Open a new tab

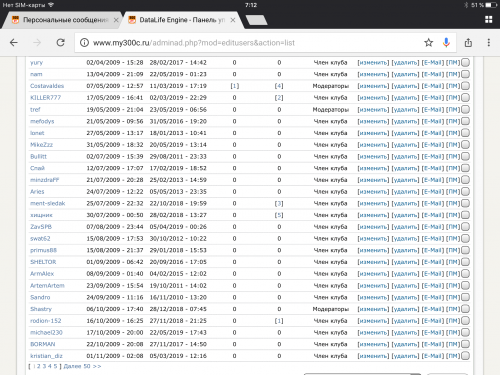pos(256,20)
